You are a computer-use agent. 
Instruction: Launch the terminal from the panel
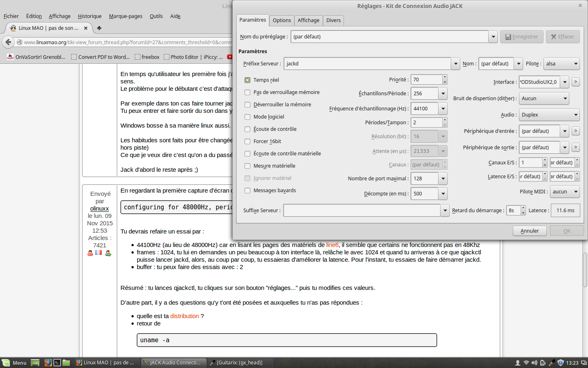[57, 363]
